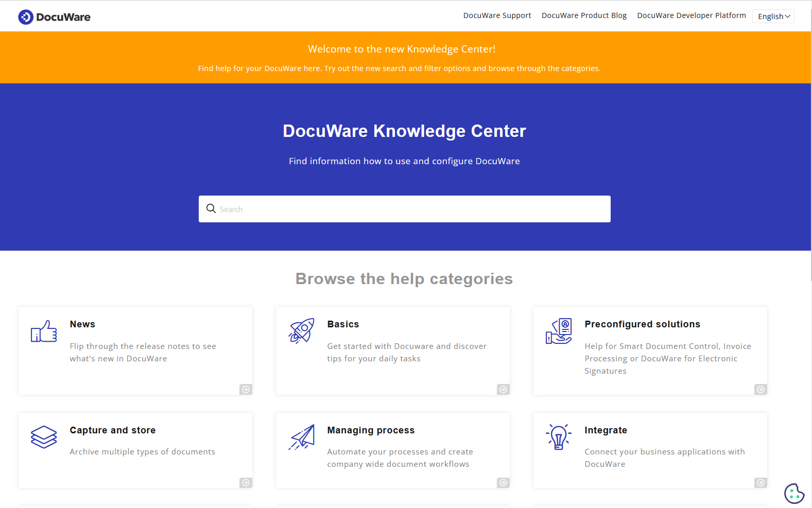
Task: Open DocuWare Support menu link
Action: [x=497, y=15]
